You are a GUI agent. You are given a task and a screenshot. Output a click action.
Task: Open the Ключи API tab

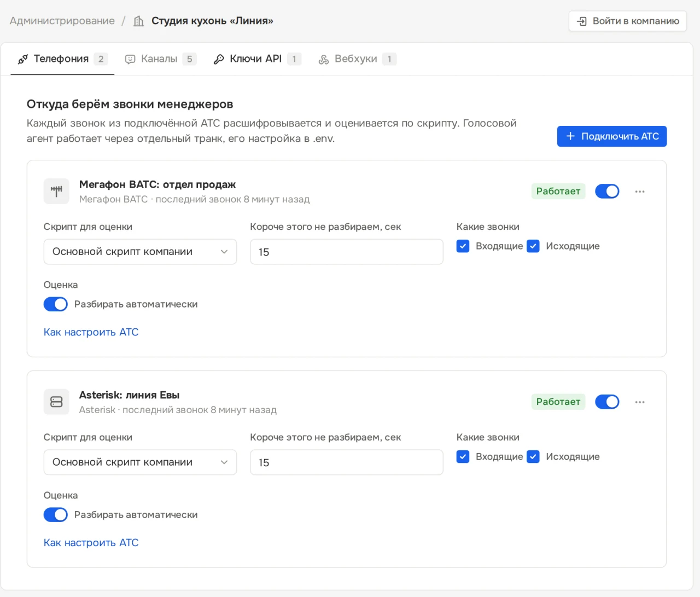click(x=257, y=59)
